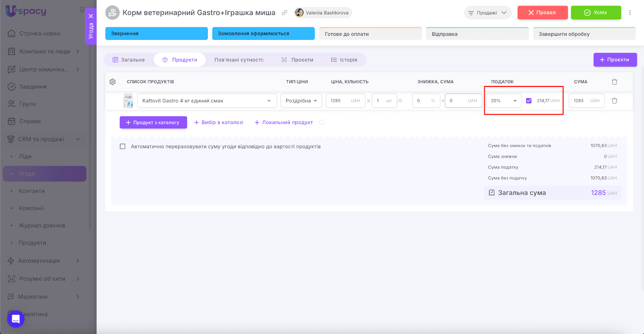644x334 pixels.
Task: Click the Kattovit product thumbnail image
Action: (128, 101)
